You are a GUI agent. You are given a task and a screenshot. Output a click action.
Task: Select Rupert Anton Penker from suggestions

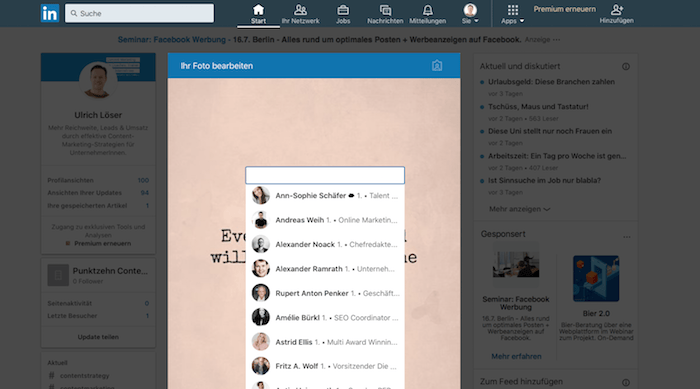325,293
